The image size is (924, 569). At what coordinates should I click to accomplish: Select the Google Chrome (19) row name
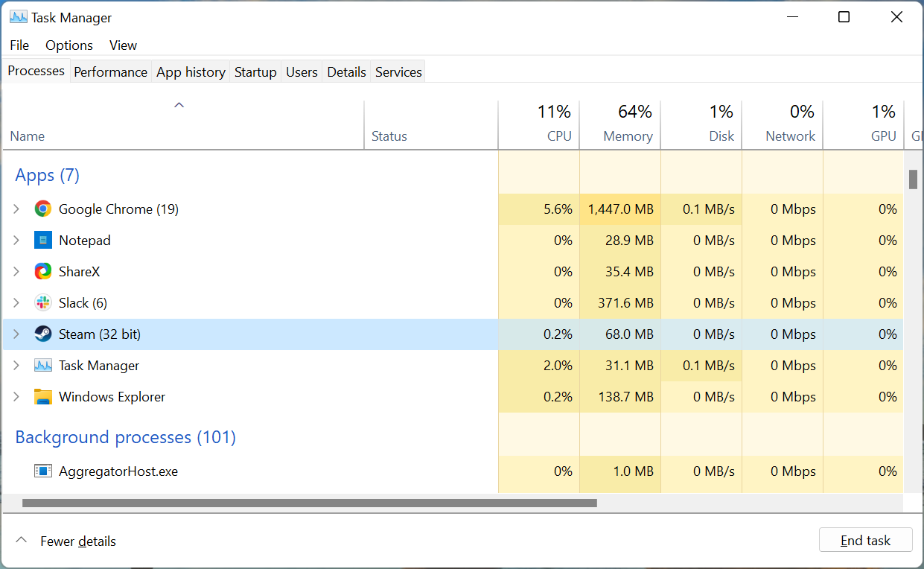coord(118,209)
